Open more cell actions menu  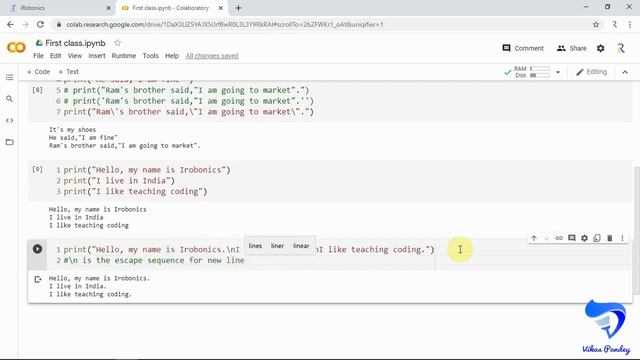click(x=622, y=238)
